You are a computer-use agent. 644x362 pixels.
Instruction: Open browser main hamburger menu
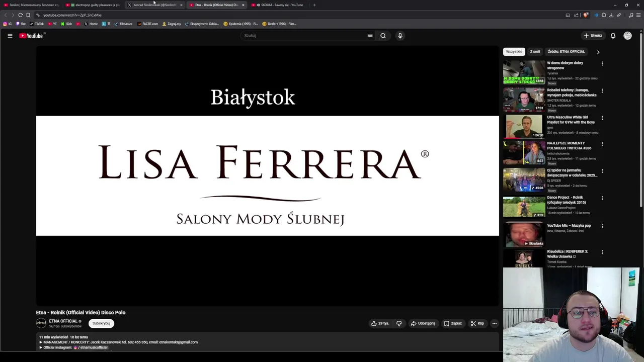(x=638, y=15)
